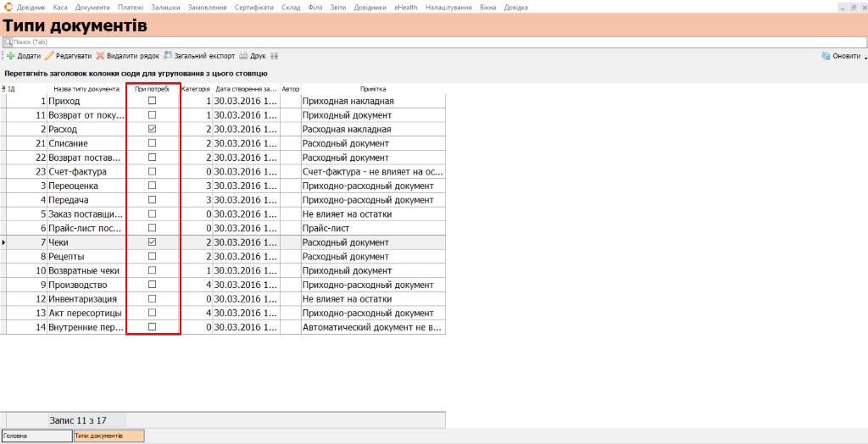This screenshot has height=444, width=868.
Task: Click the Прайс-лист note cell
Action: 373,228
